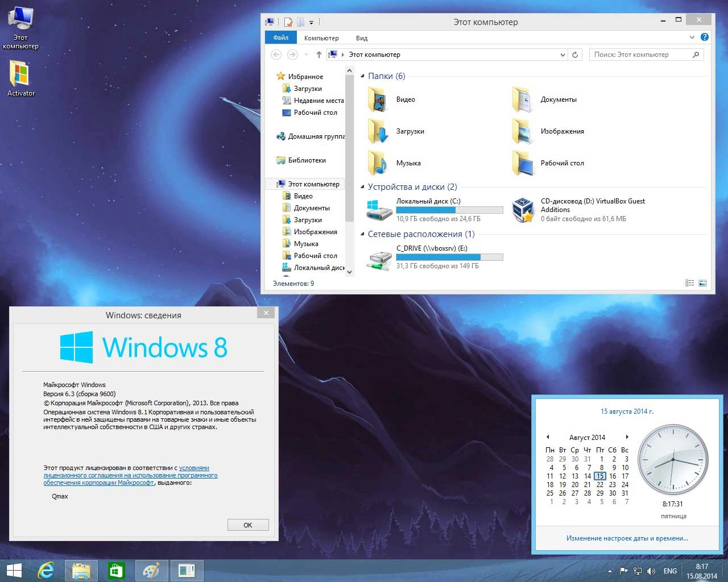Collapse Устройства и диски (2) group
728x582 pixels.
tap(363, 187)
